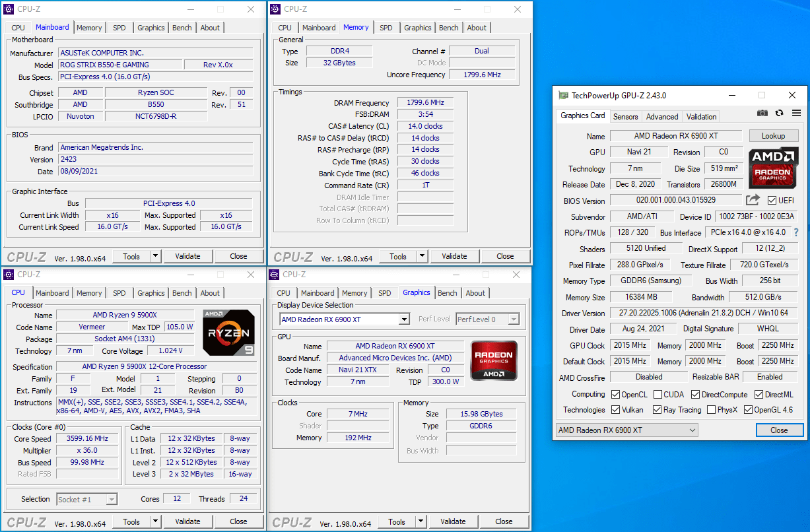Image resolution: width=810 pixels, height=532 pixels.
Task: Click Board Manuf. Advanced Micro Devices value
Action: [x=395, y=358]
